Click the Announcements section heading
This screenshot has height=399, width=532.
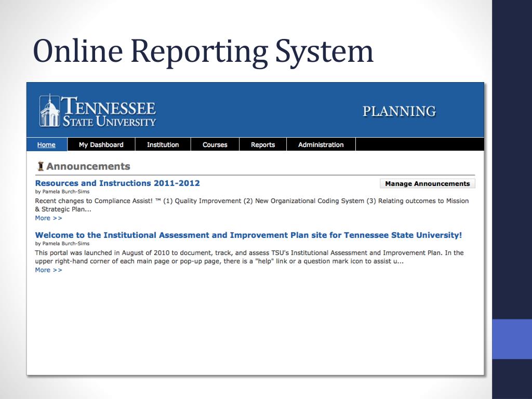[88, 166]
